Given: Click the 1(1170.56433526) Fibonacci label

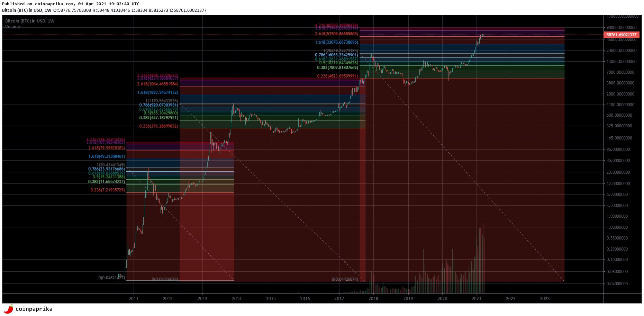Looking at the screenshot, I should (x=162, y=101).
